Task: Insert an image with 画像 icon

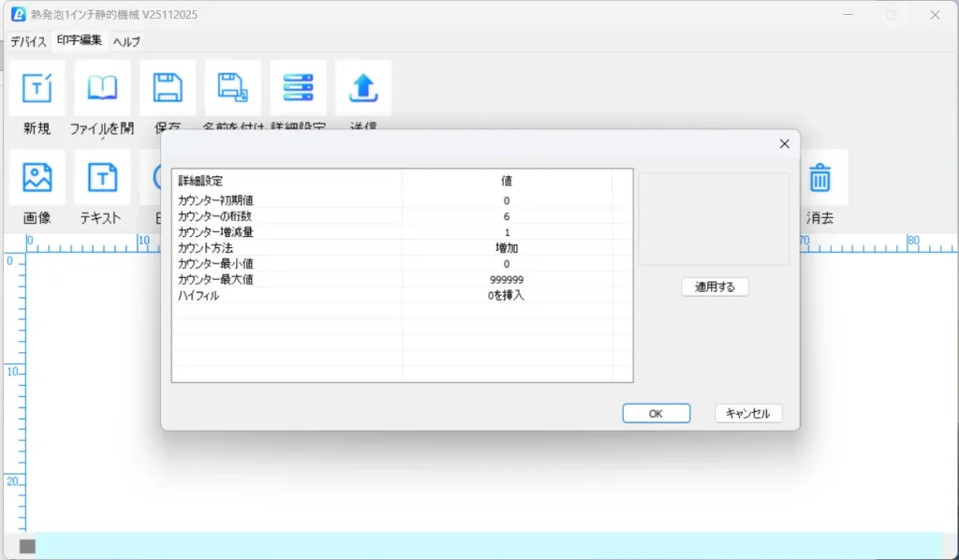Action: coord(37,178)
